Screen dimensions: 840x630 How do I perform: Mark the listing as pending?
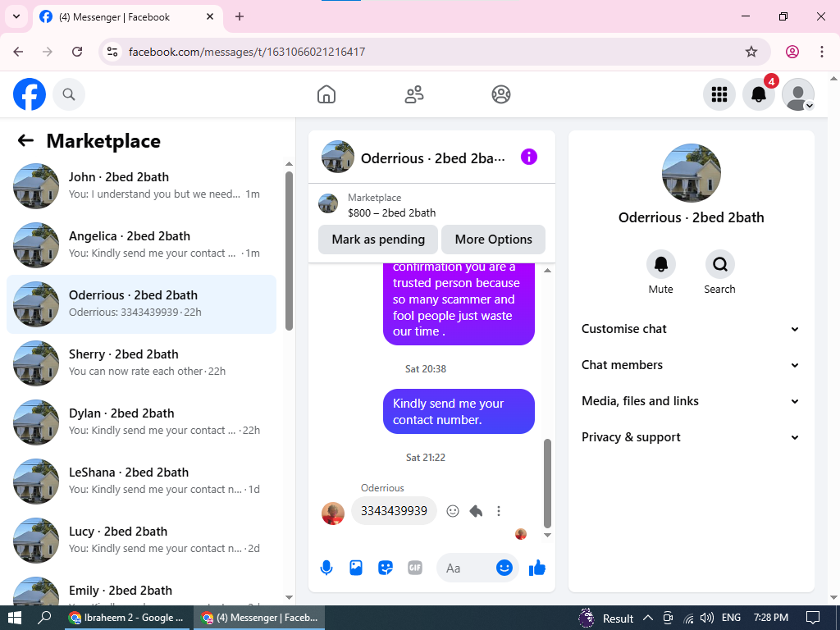tap(378, 240)
